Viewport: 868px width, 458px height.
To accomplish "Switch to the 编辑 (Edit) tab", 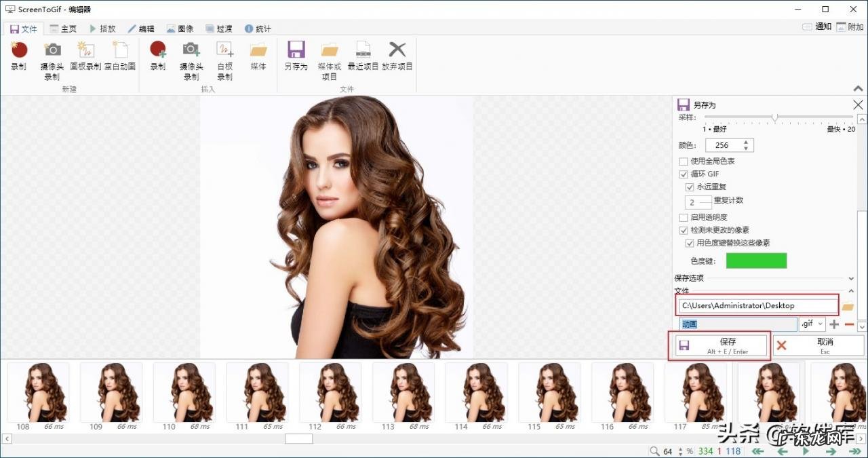I will pyautogui.click(x=141, y=28).
